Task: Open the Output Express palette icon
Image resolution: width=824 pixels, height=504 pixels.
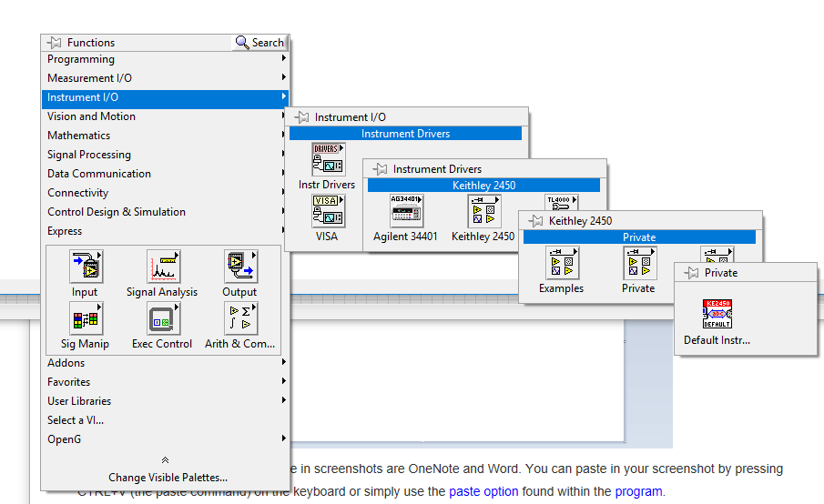Action: (x=240, y=267)
